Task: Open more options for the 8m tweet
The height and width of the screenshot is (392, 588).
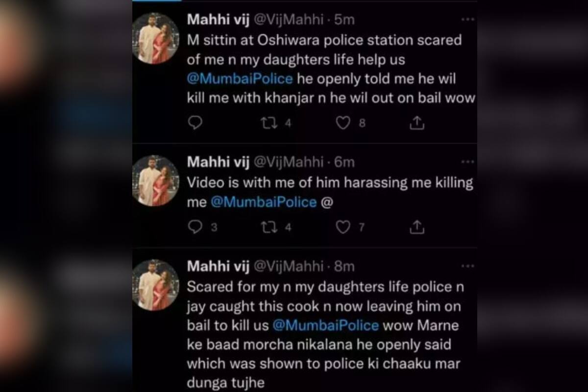Action: (x=468, y=266)
